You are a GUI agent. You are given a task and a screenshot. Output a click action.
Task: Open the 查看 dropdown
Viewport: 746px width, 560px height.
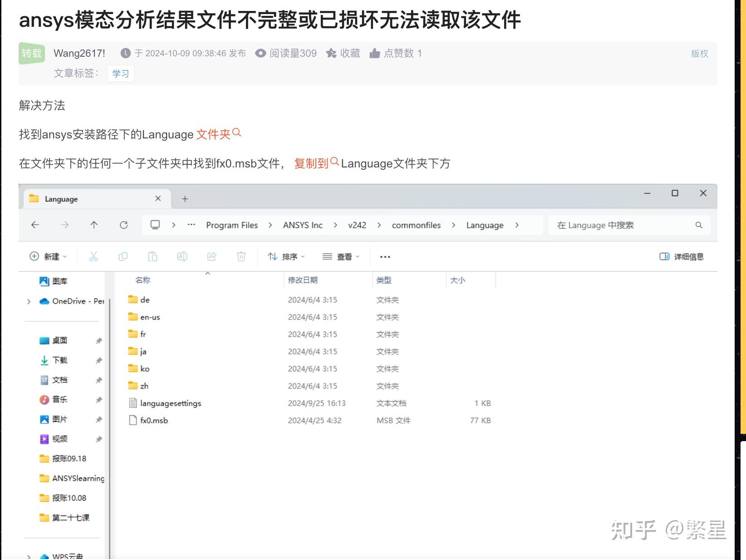click(341, 257)
